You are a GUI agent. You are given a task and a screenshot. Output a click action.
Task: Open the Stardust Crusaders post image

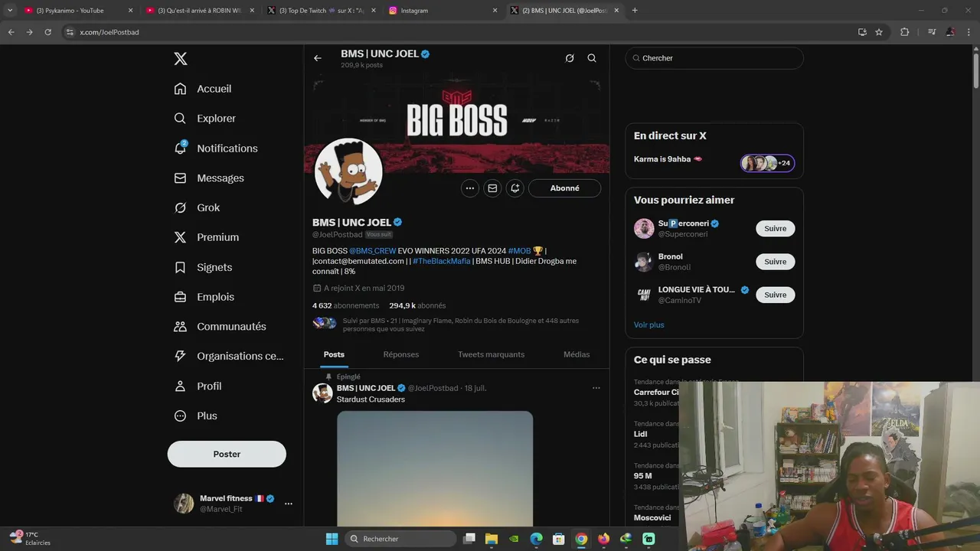click(x=435, y=468)
